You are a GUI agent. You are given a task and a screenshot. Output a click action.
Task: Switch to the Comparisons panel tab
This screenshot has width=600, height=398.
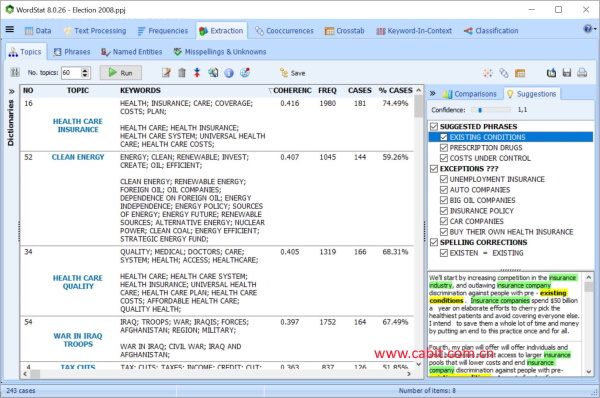point(470,94)
